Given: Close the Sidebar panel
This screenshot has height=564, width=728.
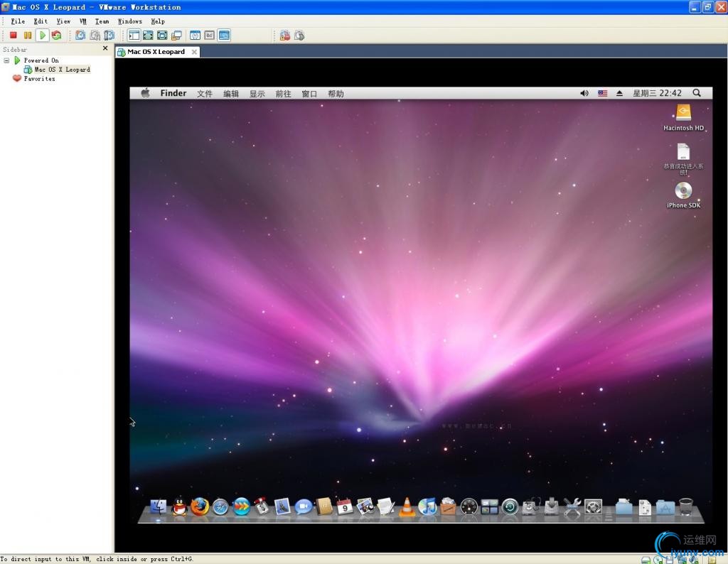Looking at the screenshot, I should [105, 48].
